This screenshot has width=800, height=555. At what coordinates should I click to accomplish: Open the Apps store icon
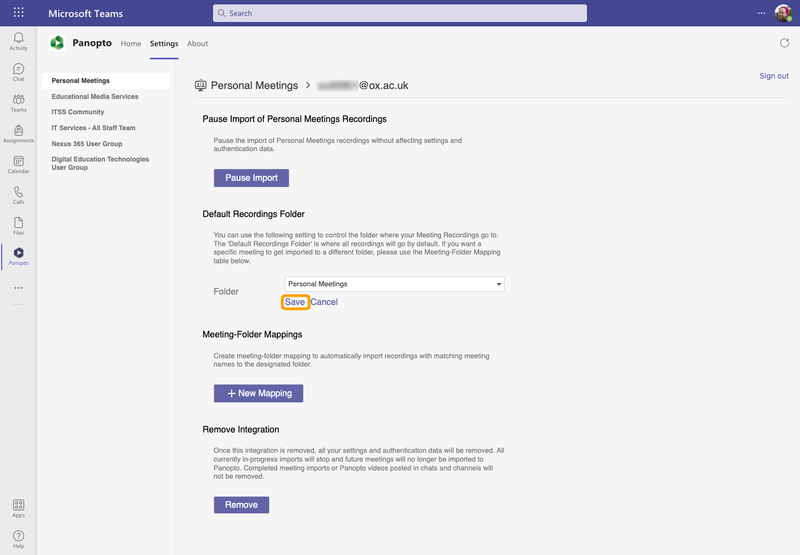coord(18,509)
